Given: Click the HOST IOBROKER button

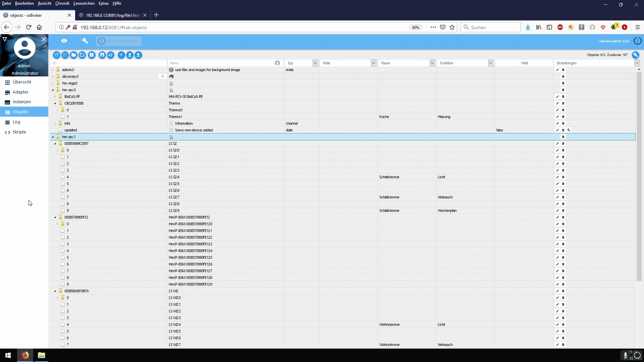Looking at the screenshot, I should pyautogui.click(x=119, y=41).
